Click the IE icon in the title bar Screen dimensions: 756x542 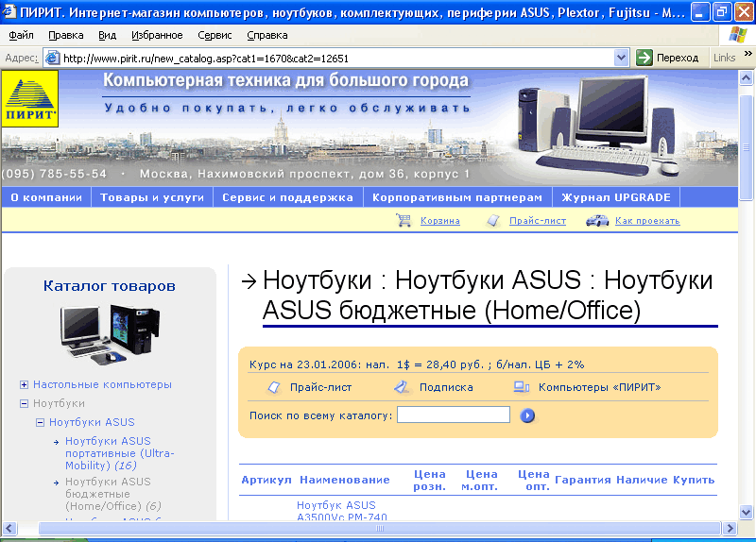click(9, 11)
